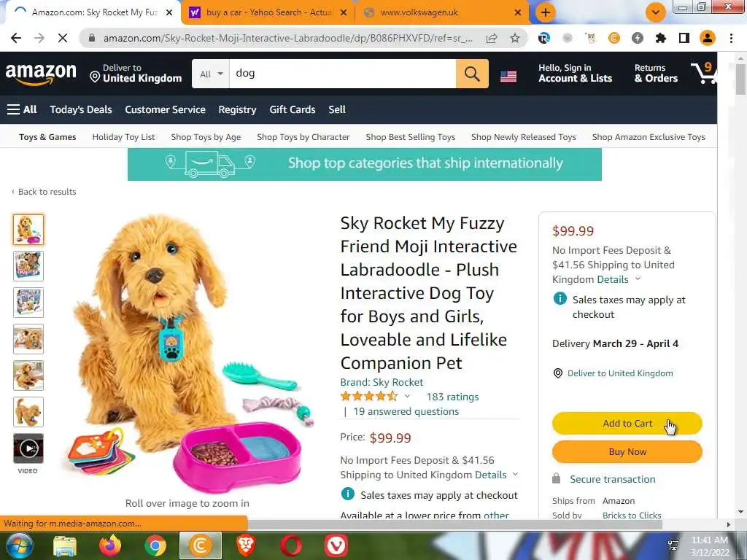This screenshot has height=560, width=747.
Task: Open the 183 ratings link
Action: click(x=452, y=397)
